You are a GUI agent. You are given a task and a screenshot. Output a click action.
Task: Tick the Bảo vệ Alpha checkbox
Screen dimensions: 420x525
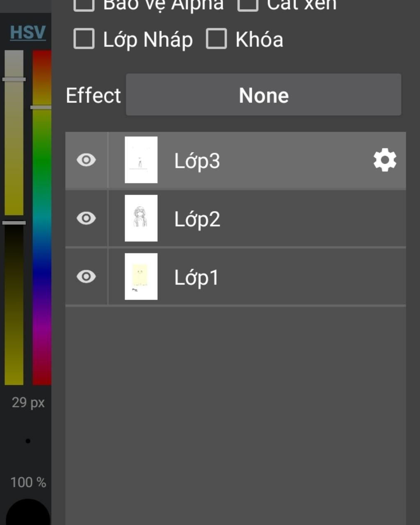[x=84, y=5]
